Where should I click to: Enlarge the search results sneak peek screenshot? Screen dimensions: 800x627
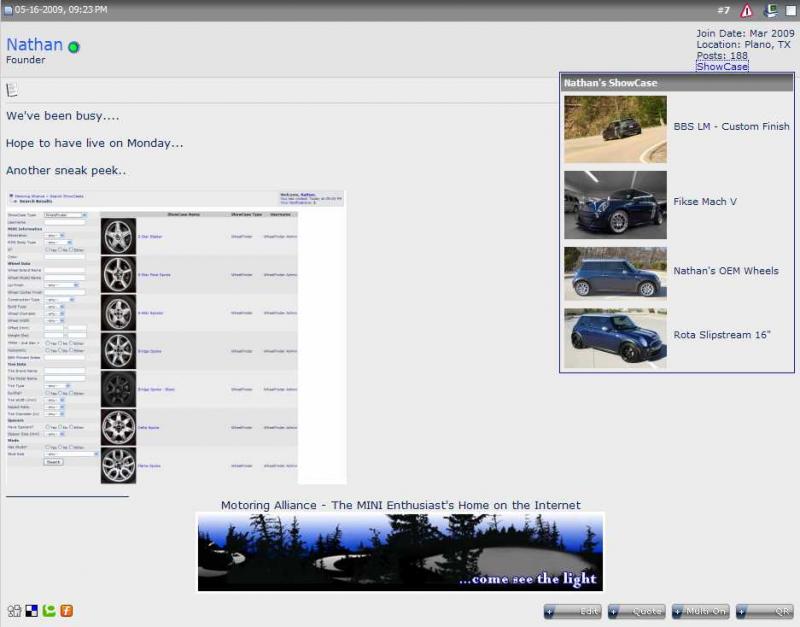[176, 337]
